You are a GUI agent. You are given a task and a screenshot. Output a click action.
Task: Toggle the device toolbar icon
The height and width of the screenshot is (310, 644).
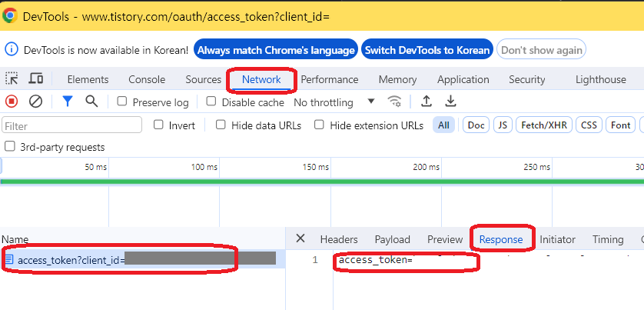[x=36, y=78]
